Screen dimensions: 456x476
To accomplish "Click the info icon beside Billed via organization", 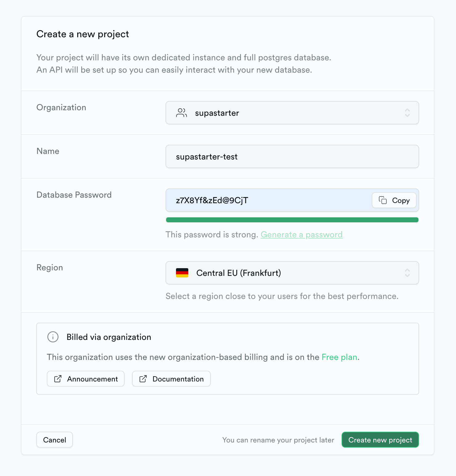I will [x=53, y=337].
